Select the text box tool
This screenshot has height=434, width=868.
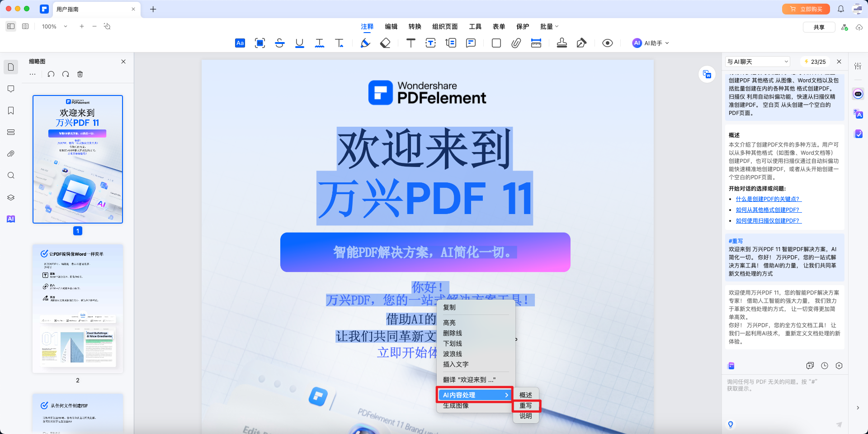431,43
